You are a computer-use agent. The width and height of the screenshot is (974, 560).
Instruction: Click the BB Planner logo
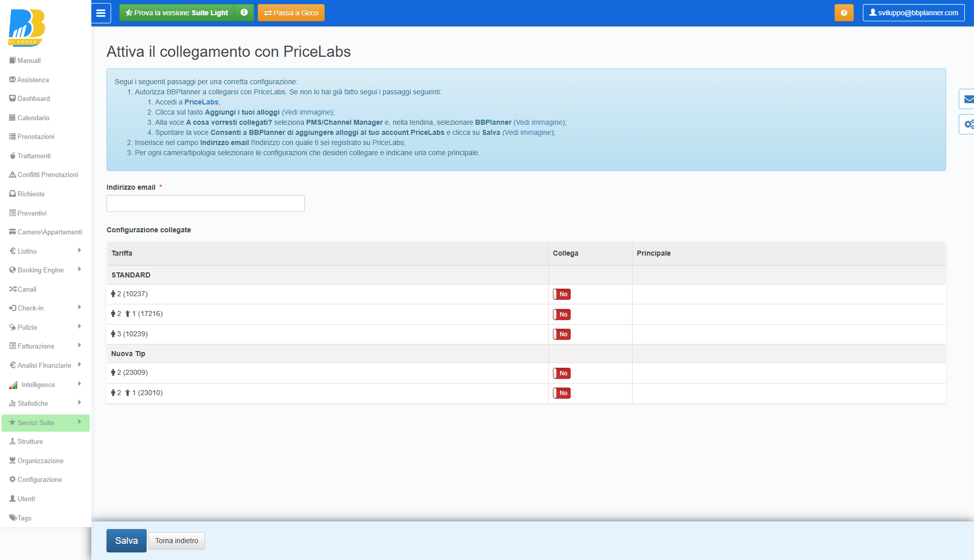(x=26, y=27)
